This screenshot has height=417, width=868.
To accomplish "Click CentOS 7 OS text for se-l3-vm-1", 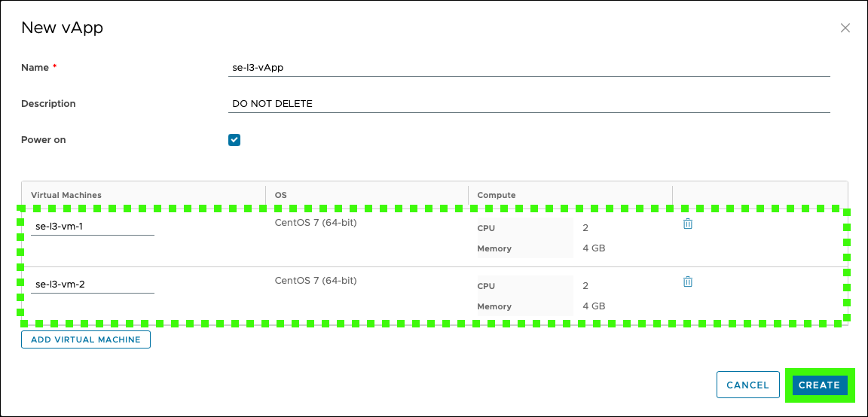I will [316, 223].
